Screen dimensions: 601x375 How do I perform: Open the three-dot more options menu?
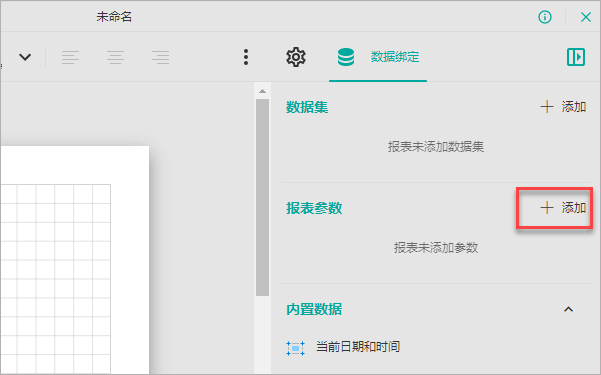(x=246, y=57)
